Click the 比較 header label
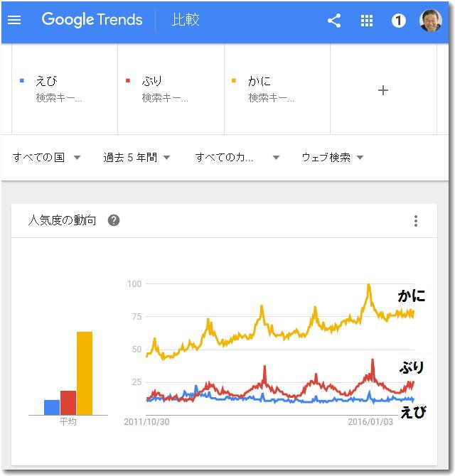Image resolution: width=455 pixels, height=476 pixels. (x=186, y=20)
